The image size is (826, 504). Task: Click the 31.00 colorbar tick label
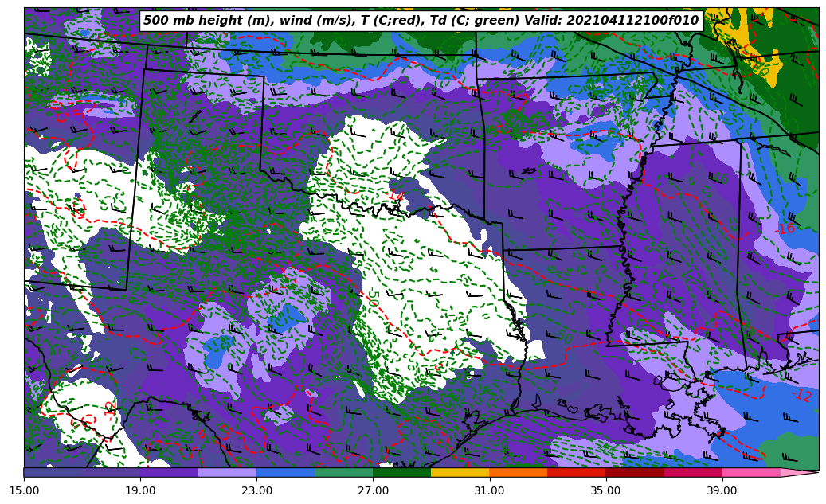point(489,491)
